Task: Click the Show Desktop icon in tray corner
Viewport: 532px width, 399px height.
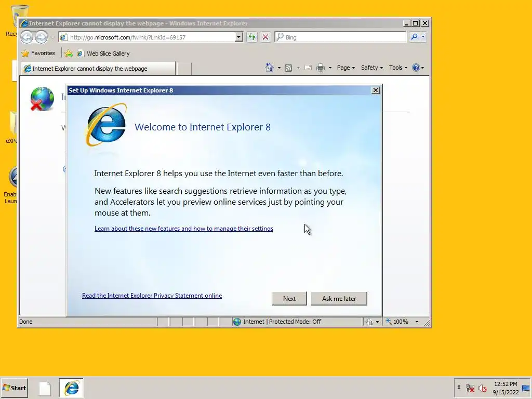Action: point(527,388)
